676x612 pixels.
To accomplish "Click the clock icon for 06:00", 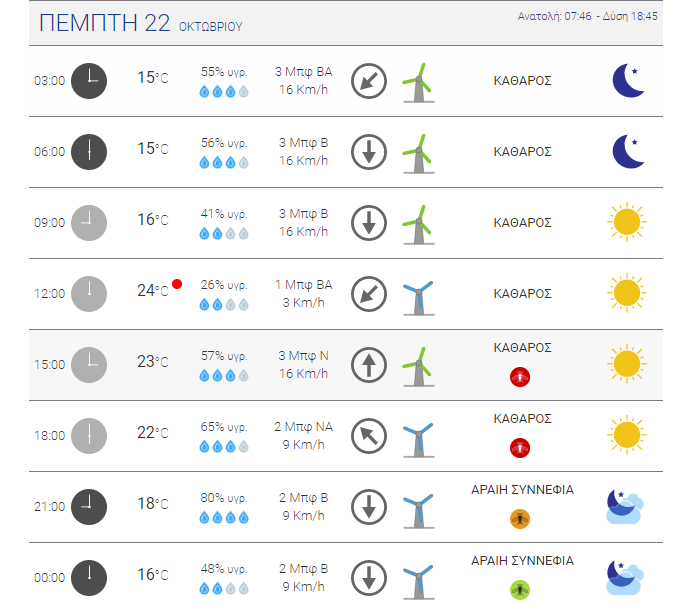I will point(89,152).
